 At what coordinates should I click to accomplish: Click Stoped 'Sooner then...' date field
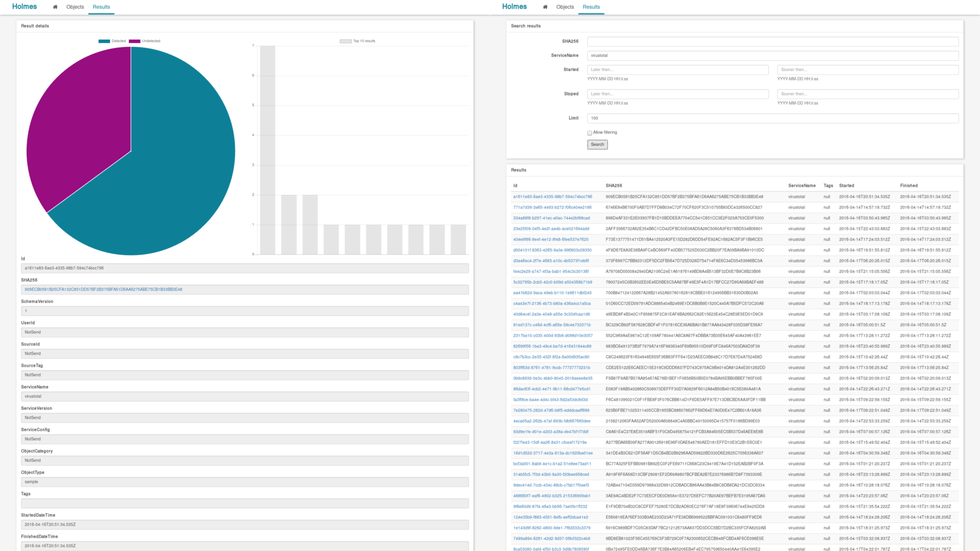pos(867,94)
